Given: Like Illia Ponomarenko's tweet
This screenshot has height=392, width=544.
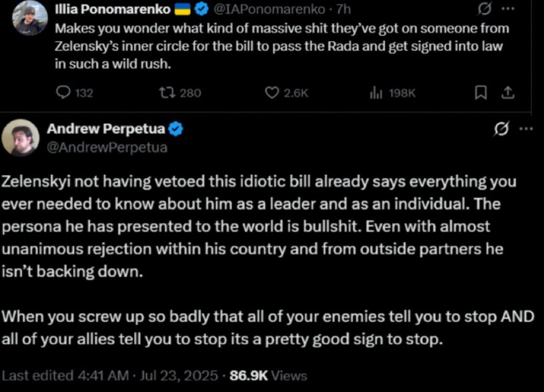Looking at the screenshot, I should point(286,92).
